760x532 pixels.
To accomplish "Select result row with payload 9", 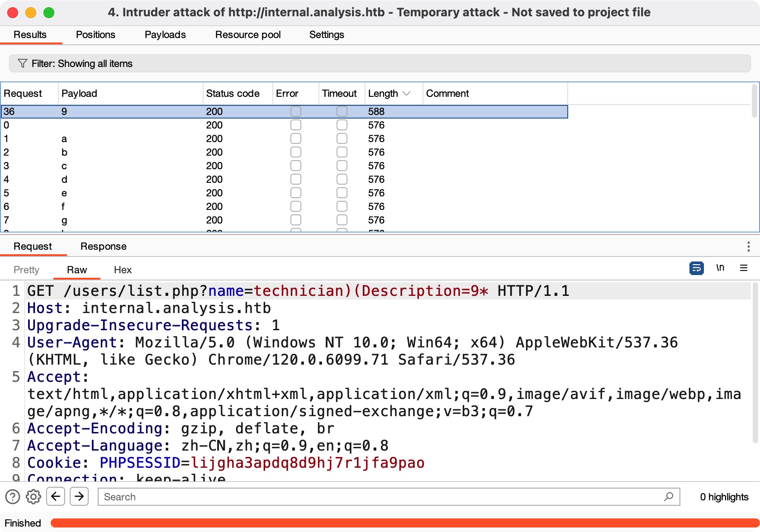I will point(285,111).
